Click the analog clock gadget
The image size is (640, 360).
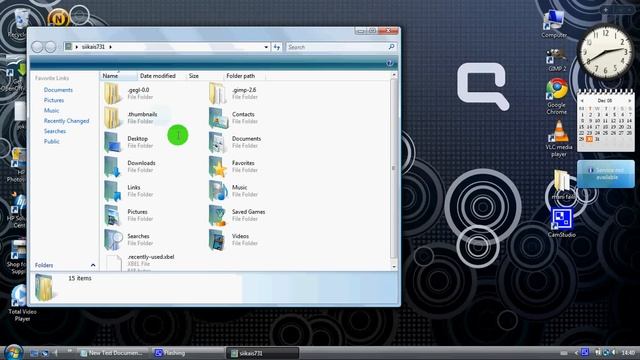605,52
